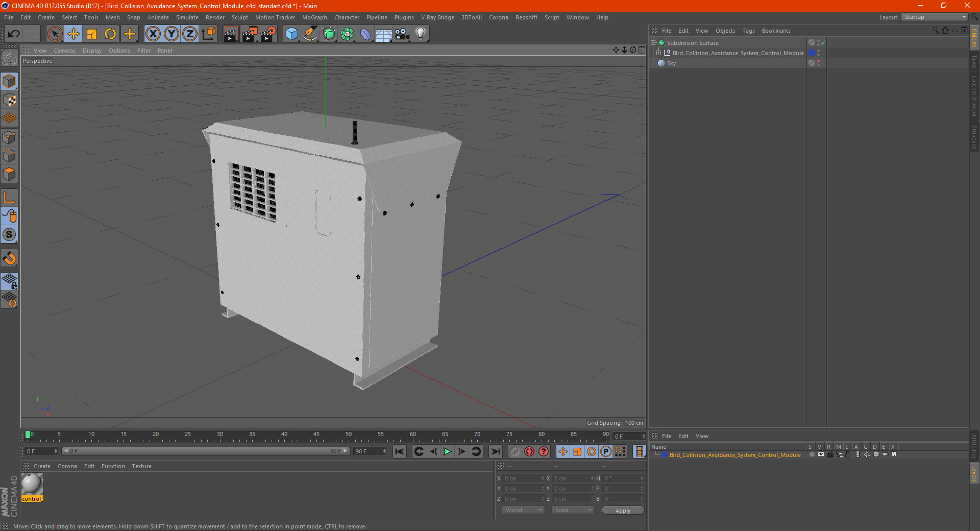Record active objects keyframe
Viewport: 980px width, 531px height.
(x=515, y=451)
